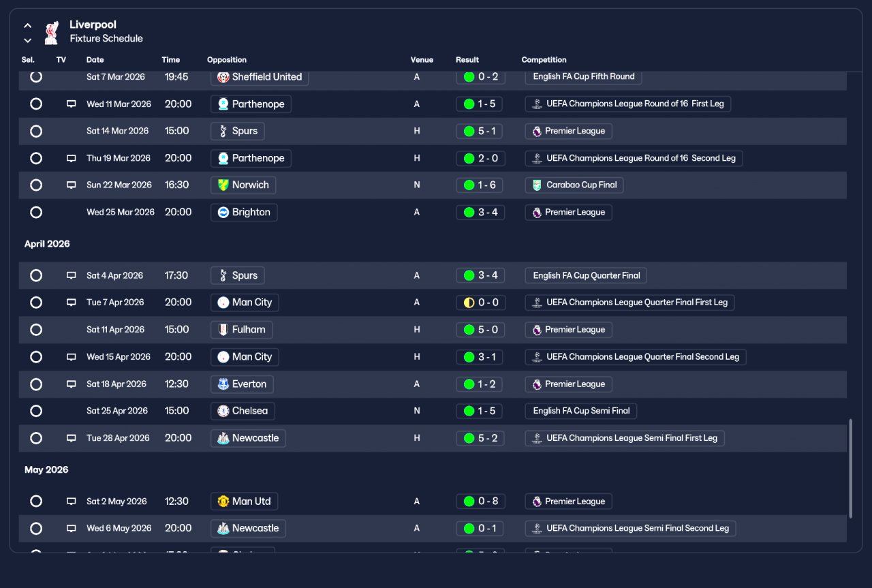The height and width of the screenshot is (588, 872).
Task: Click Brighton club badge icon
Action: click(223, 213)
